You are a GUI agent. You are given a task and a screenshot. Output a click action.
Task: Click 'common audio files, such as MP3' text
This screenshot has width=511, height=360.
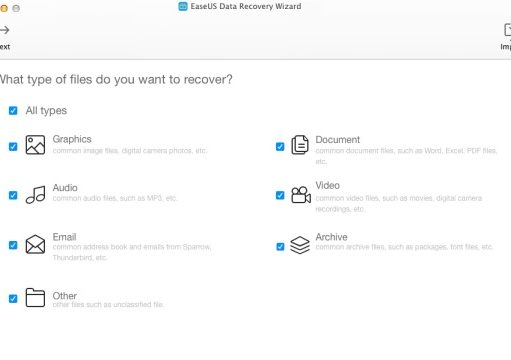[115, 198]
